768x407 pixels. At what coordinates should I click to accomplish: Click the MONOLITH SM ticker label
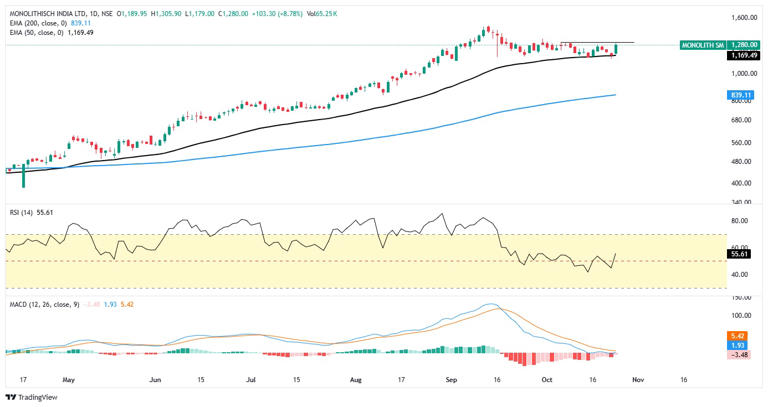tap(702, 45)
